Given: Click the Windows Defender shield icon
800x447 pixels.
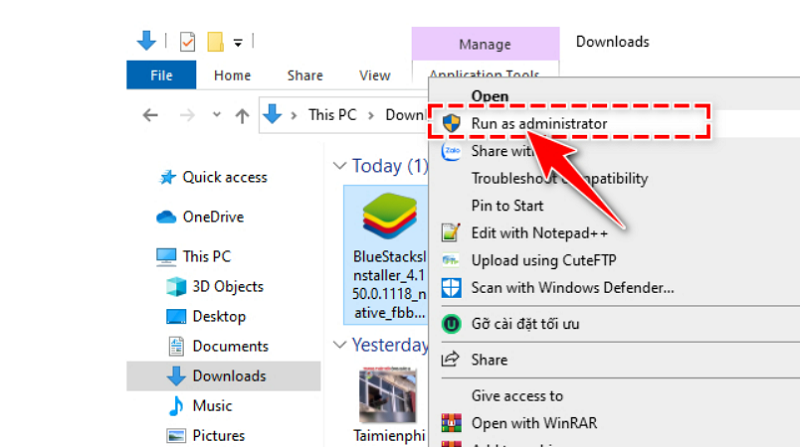Looking at the screenshot, I should point(452,288).
